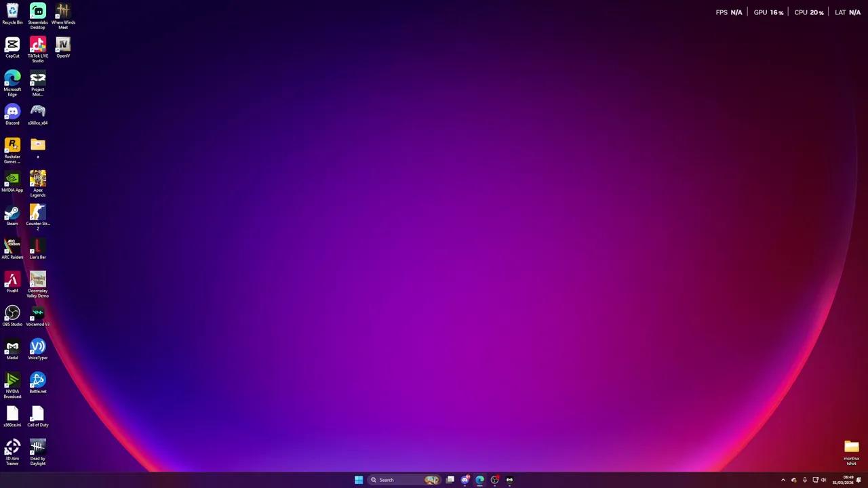Open Discord from the taskbar
868x488 pixels.
(x=465, y=480)
